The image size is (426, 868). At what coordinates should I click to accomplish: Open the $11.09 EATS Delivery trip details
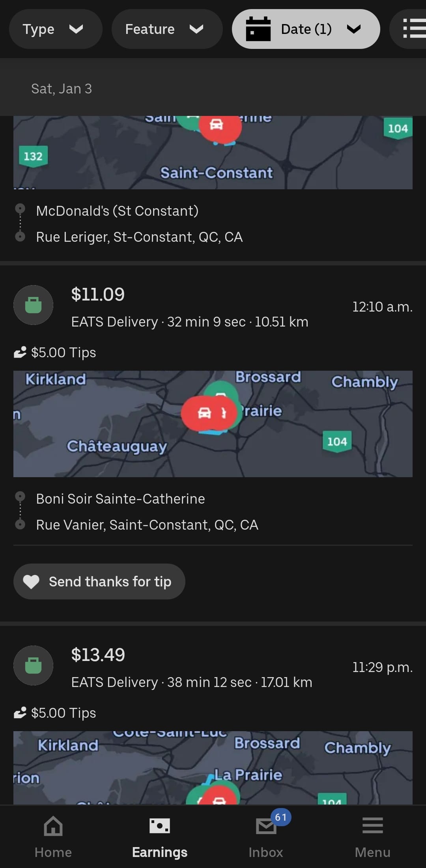click(x=189, y=308)
